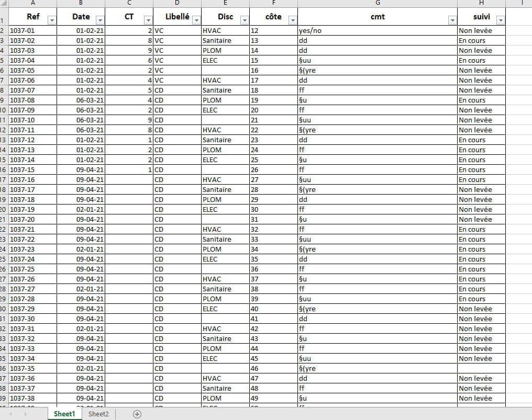Click the select-all corner triangle
Viewport: 532px width, 420px height.
tap(3, 3)
